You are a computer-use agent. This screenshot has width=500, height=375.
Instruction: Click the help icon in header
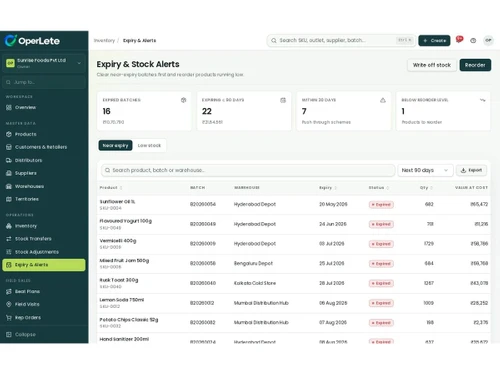pos(473,40)
